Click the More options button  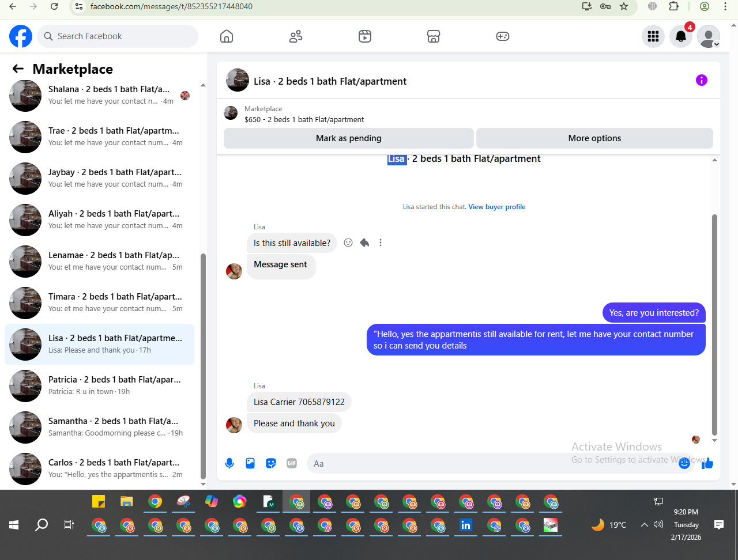[594, 138]
